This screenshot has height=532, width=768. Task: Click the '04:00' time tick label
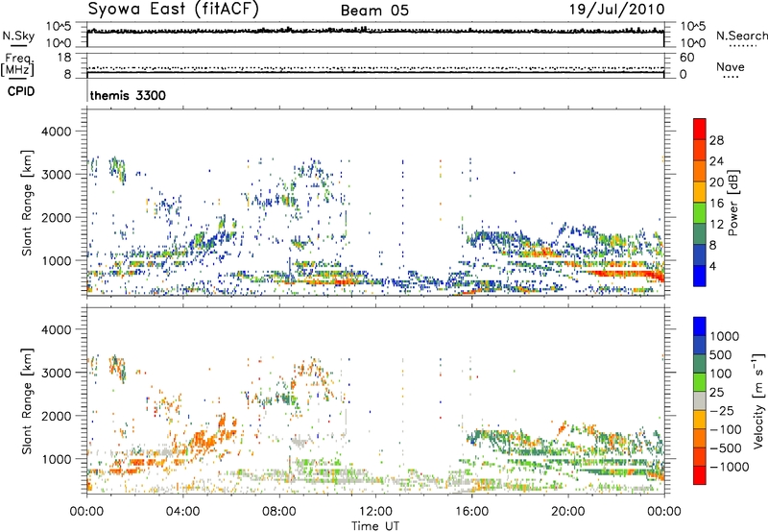[182, 512]
